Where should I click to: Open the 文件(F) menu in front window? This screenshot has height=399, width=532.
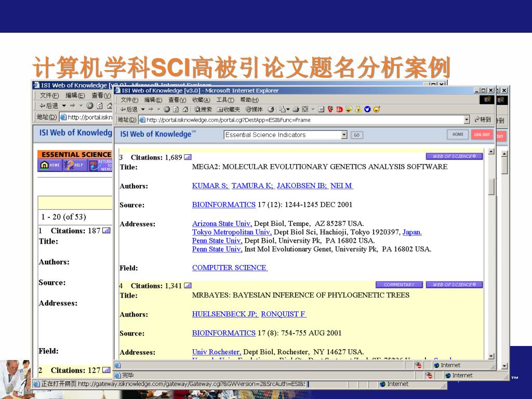[x=129, y=100]
